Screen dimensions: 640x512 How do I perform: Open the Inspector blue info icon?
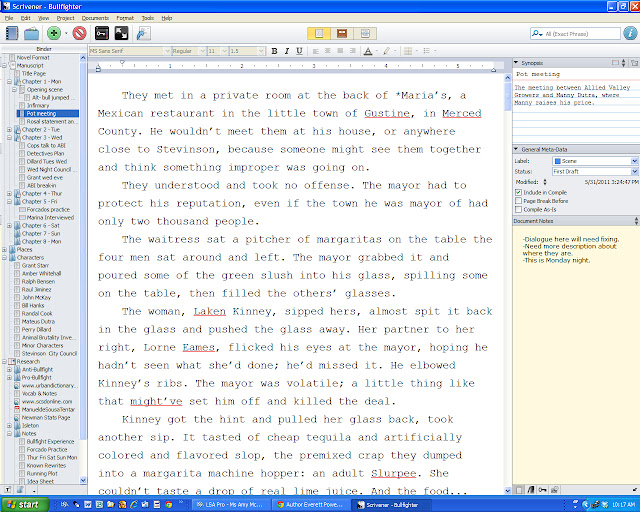coord(630,33)
